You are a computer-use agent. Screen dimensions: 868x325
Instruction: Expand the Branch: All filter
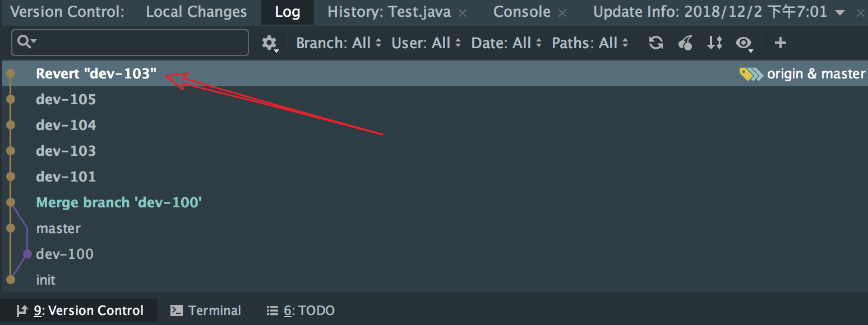click(339, 43)
